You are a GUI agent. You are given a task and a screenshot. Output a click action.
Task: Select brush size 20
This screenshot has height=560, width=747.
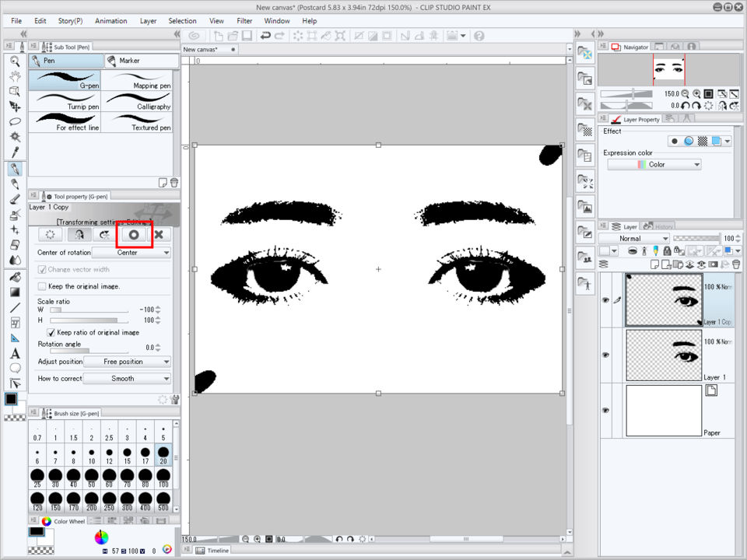163,453
